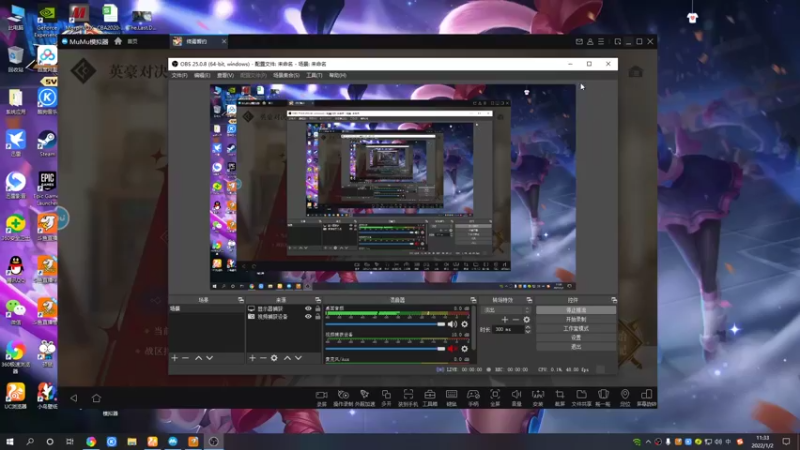Image resolution: width=800 pixels, height=450 pixels.
Task: Add a new source with the plus icon
Action: pos(252,358)
